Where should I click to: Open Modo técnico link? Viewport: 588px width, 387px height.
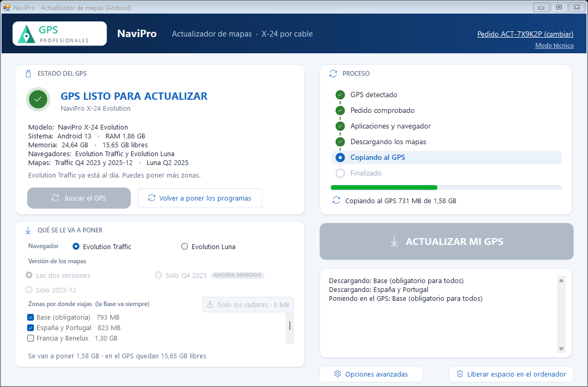[x=554, y=45]
